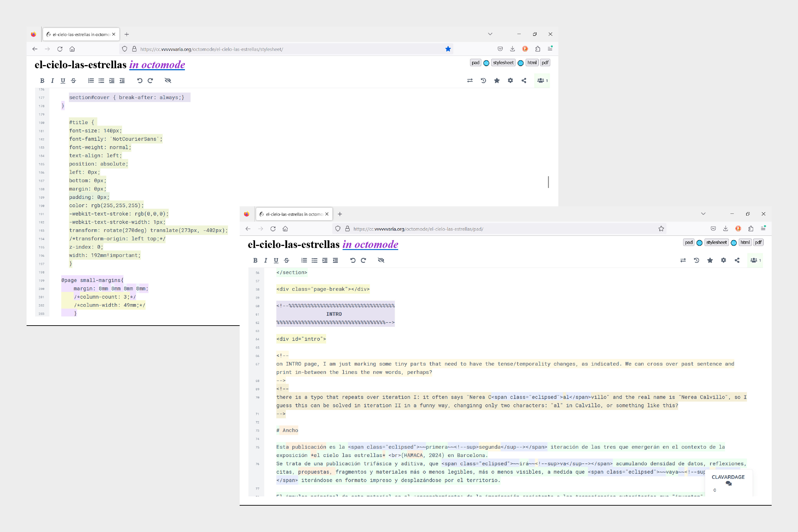The height and width of the screenshot is (532, 798).
Task: Open pad settings gear in stylesheet window
Action: click(x=510, y=80)
